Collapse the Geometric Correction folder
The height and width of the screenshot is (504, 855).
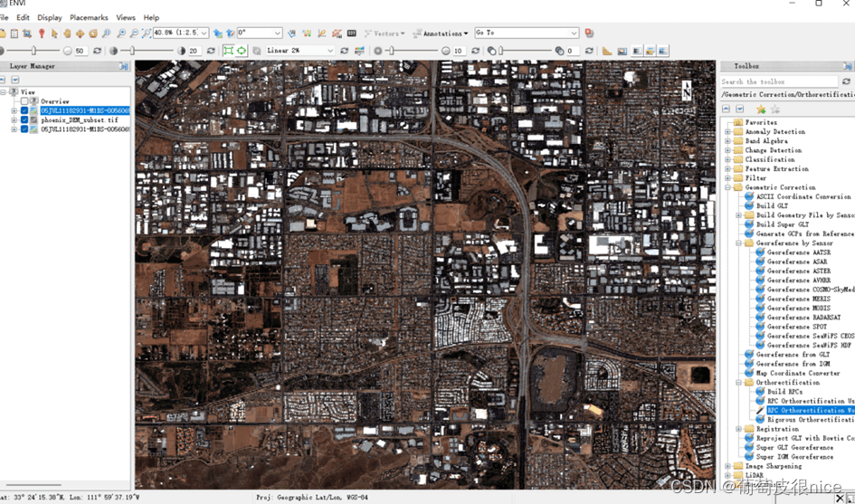coord(728,187)
